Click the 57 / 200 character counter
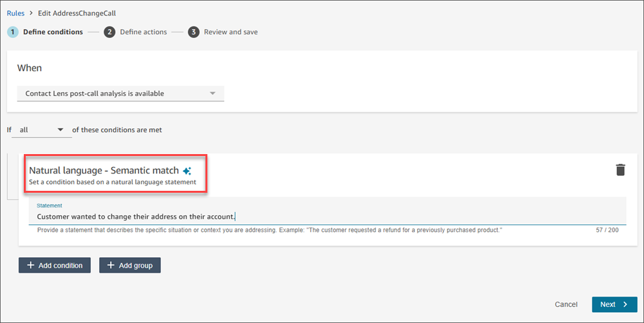Screen dimensions: 644x323 pyautogui.click(x=607, y=230)
